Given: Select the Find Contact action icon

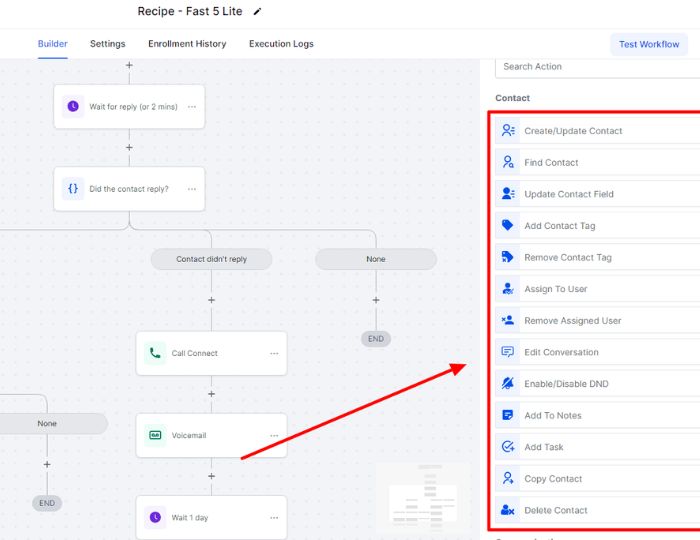Looking at the screenshot, I should click(x=508, y=162).
